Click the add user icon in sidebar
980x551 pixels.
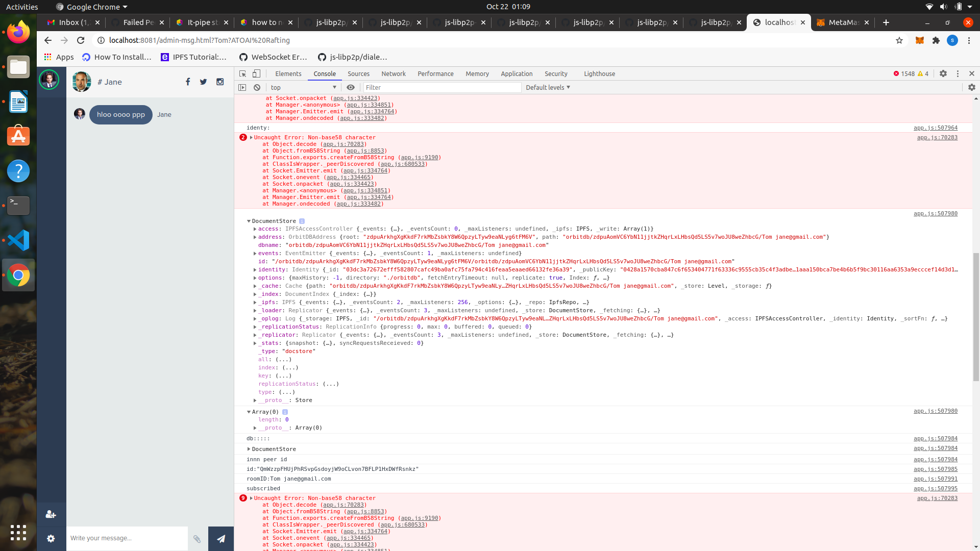(x=51, y=514)
